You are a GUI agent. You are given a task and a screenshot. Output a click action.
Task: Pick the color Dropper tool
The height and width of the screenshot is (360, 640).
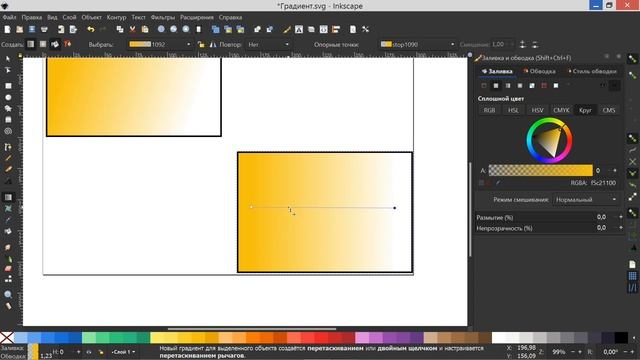click(8, 220)
